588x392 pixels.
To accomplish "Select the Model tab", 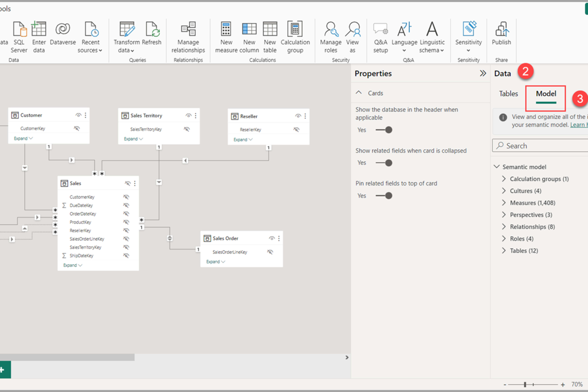I will [546, 94].
